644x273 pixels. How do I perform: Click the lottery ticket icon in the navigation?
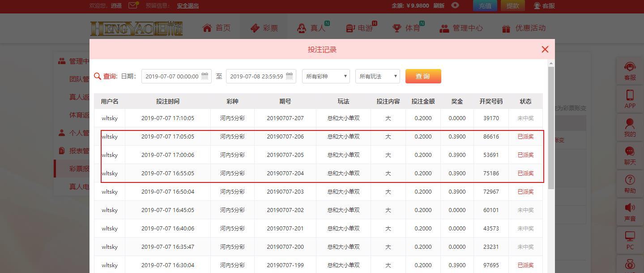pyautogui.click(x=255, y=28)
